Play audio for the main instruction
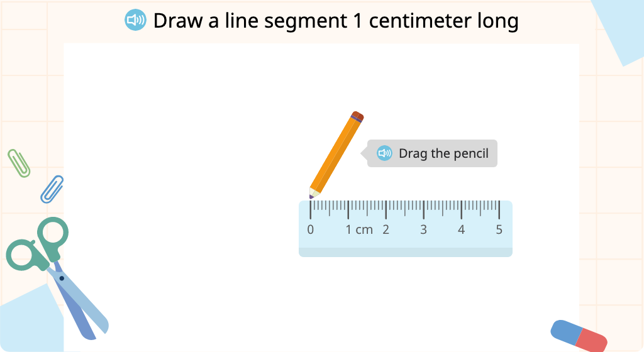 [135, 20]
